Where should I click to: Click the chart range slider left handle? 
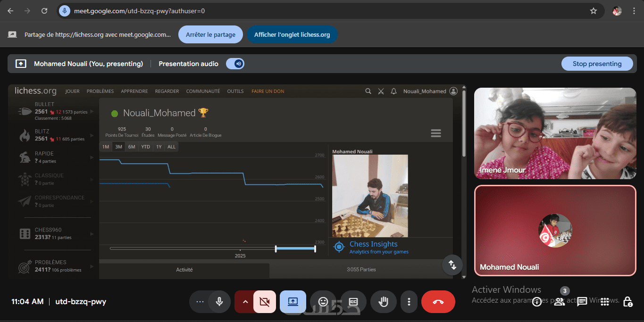tap(276, 248)
